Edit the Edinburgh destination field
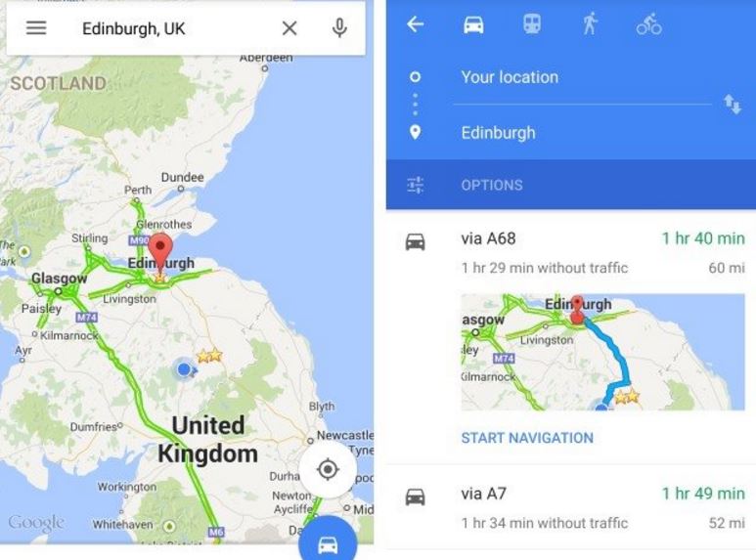 582,133
